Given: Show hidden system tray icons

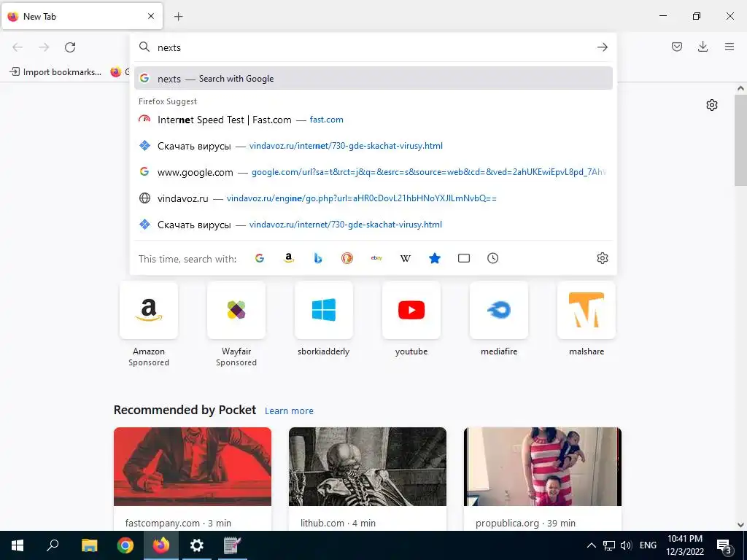Looking at the screenshot, I should click(591, 545).
